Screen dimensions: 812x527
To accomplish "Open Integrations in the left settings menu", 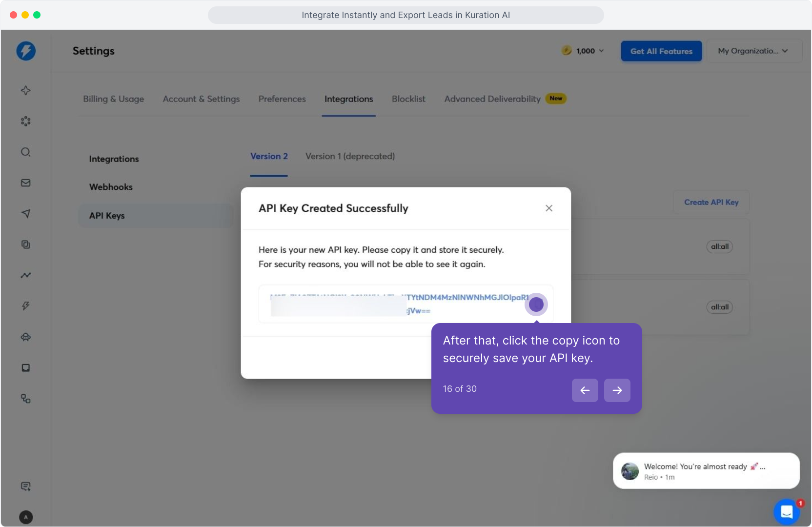I will [x=114, y=159].
